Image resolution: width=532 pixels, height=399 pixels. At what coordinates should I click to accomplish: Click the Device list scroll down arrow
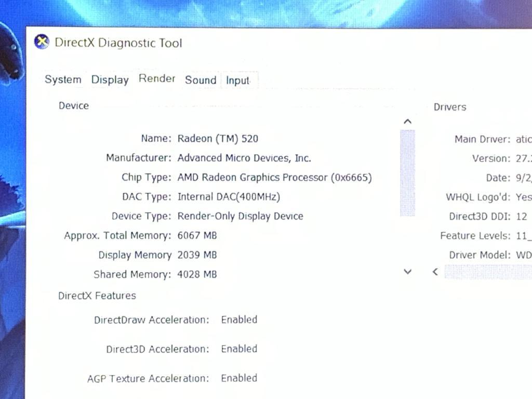point(408,271)
